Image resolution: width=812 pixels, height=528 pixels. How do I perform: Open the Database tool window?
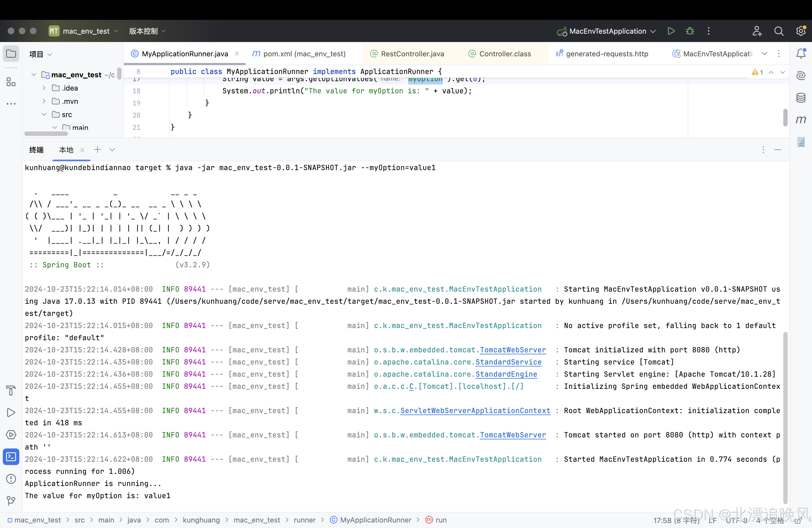(x=801, y=98)
